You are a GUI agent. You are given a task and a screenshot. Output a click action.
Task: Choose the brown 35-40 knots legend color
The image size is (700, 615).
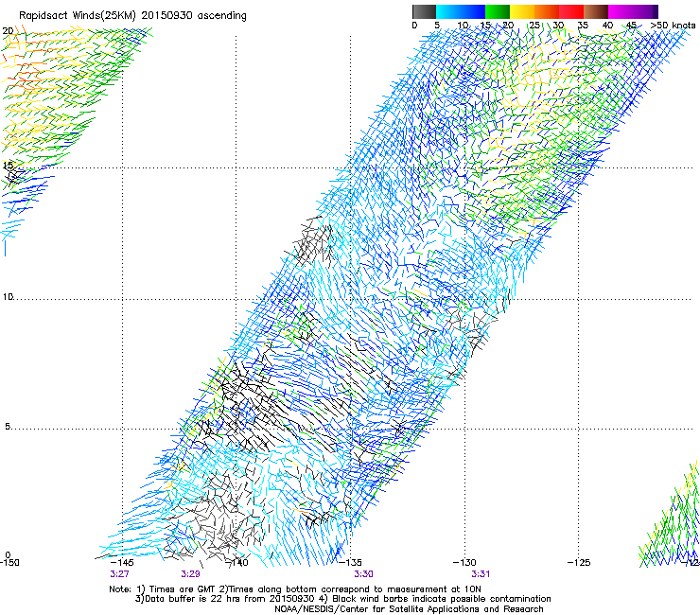coord(596,11)
